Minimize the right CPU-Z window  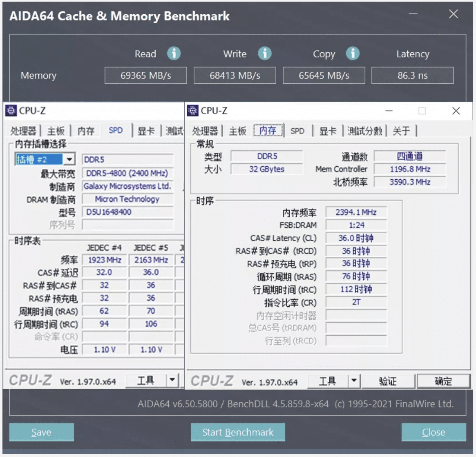coord(389,111)
